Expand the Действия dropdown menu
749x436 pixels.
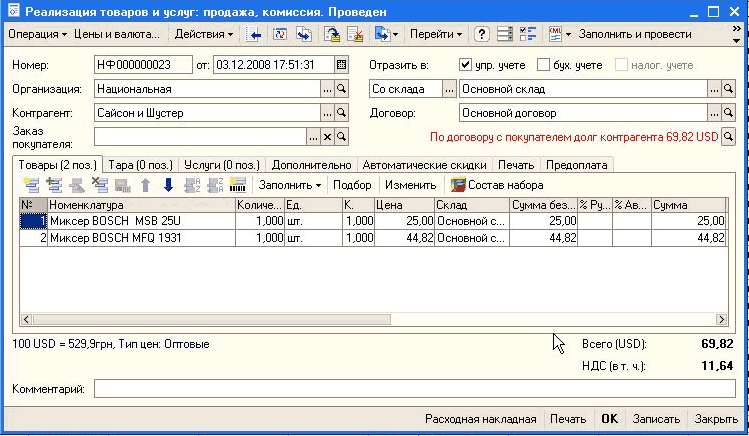click(x=203, y=34)
